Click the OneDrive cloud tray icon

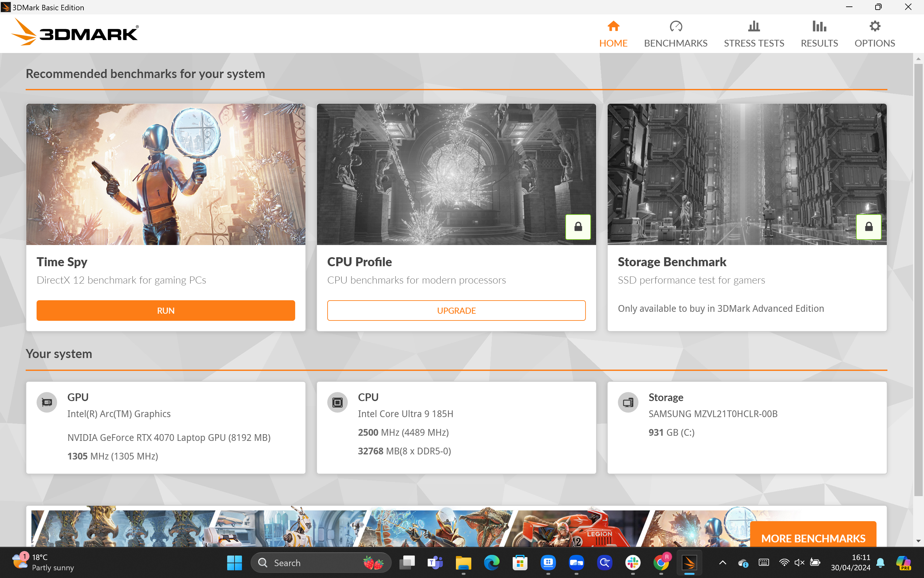pyautogui.click(x=743, y=563)
